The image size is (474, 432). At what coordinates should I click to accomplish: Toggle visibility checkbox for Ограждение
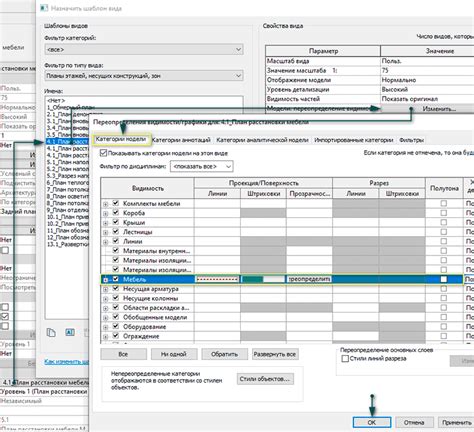(x=116, y=336)
